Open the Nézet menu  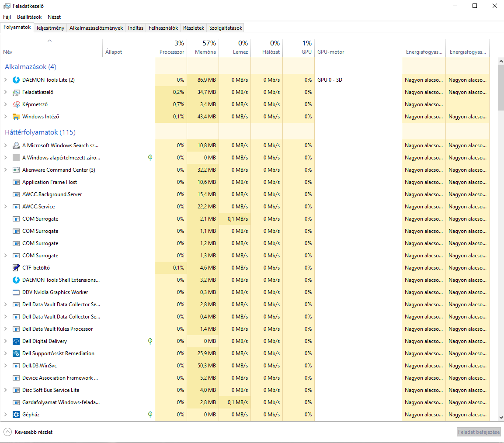54,17
